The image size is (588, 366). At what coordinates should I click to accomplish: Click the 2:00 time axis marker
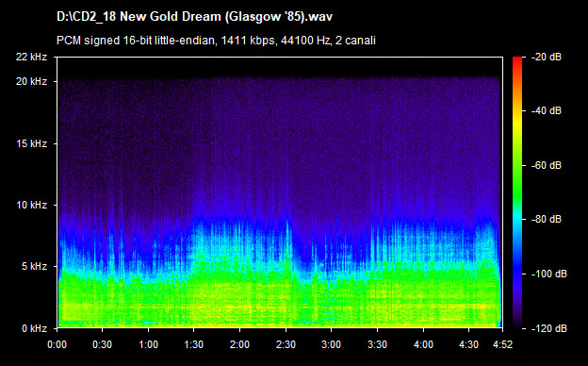[240, 344]
